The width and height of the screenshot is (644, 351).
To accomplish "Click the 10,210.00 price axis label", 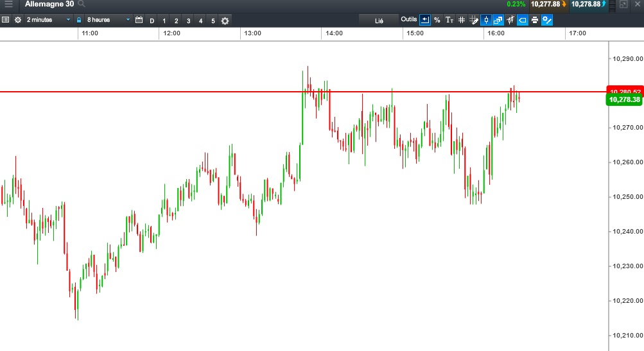I will (627, 336).
